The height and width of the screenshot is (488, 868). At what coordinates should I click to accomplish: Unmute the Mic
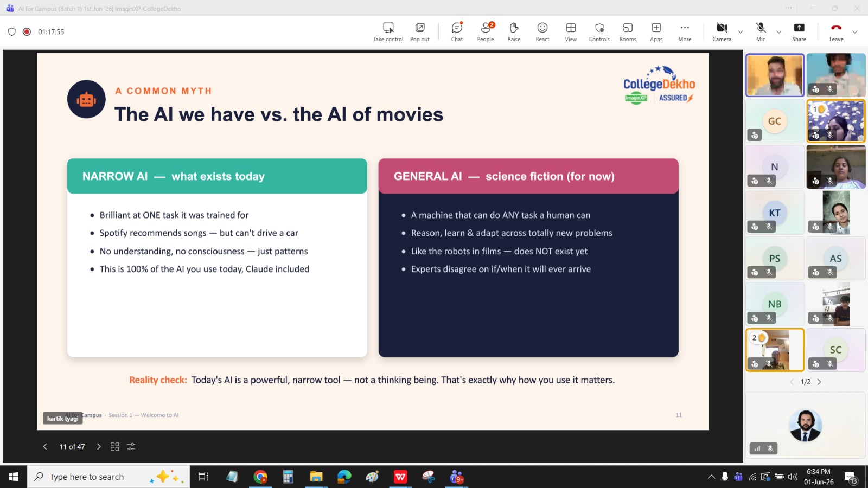(x=761, y=32)
